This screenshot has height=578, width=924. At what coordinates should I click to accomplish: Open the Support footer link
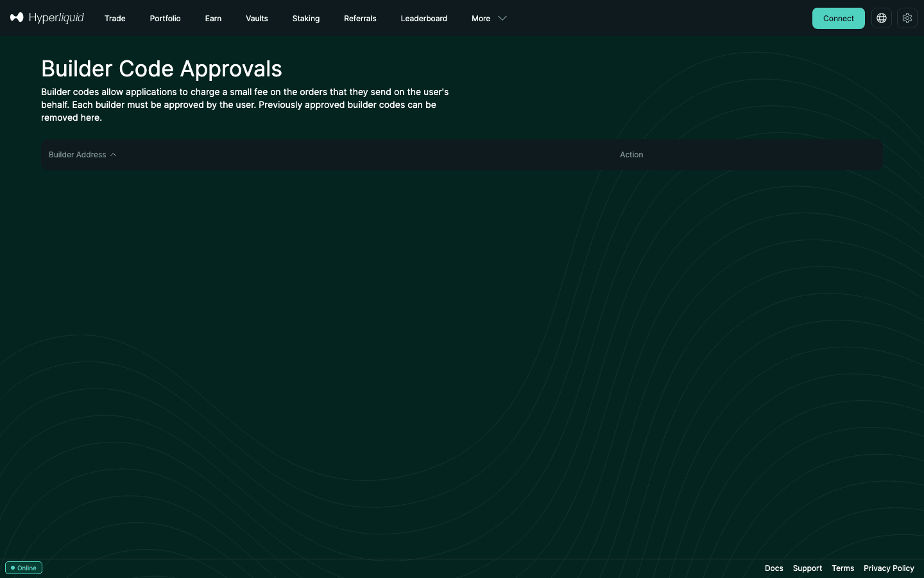point(807,568)
